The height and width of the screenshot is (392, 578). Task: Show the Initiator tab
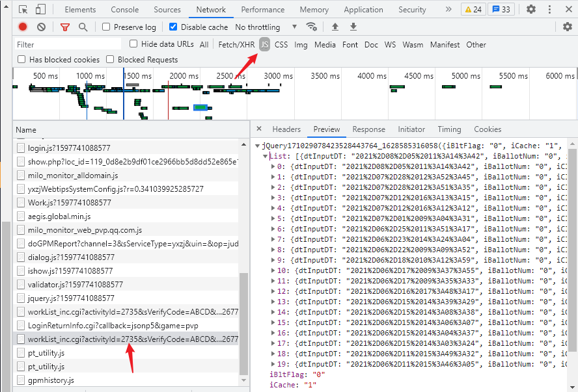(x=411, y=129)
